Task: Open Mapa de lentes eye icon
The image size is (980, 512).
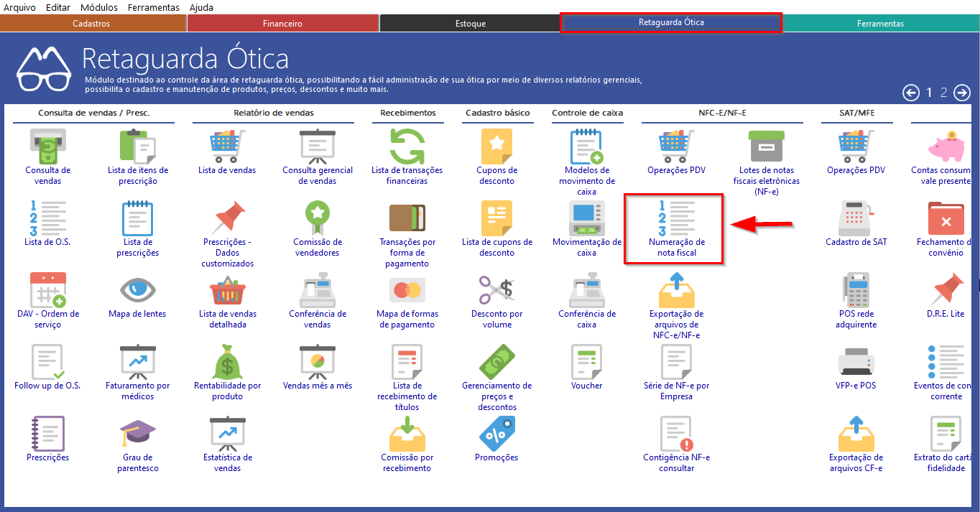Action: [137, 290]
